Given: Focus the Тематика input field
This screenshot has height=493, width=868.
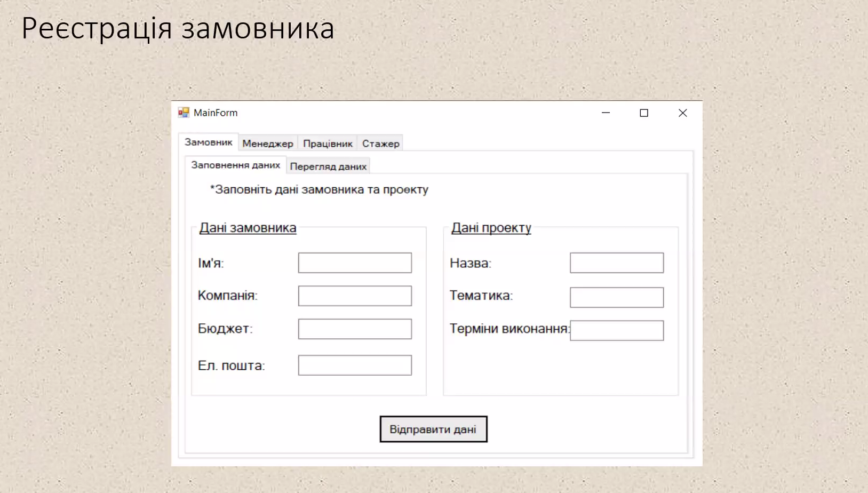Looking at the screenshot, I should (616, 298).
